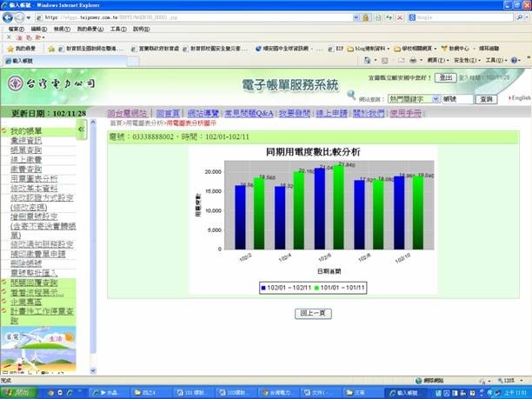Click the 線上繳費 sidebar link
This screenshot has width=532, height=399.
click(x=26, y=159)
